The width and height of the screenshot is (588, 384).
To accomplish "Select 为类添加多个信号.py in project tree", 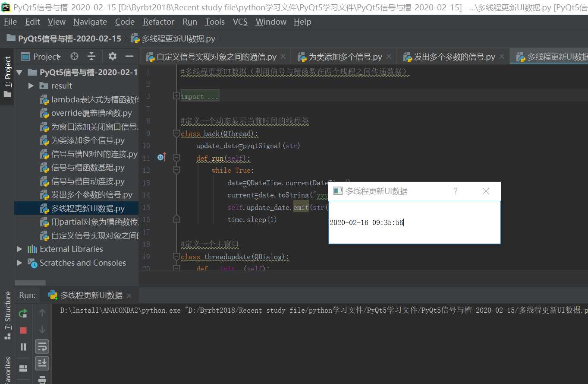I will click(x=82, y=140).
